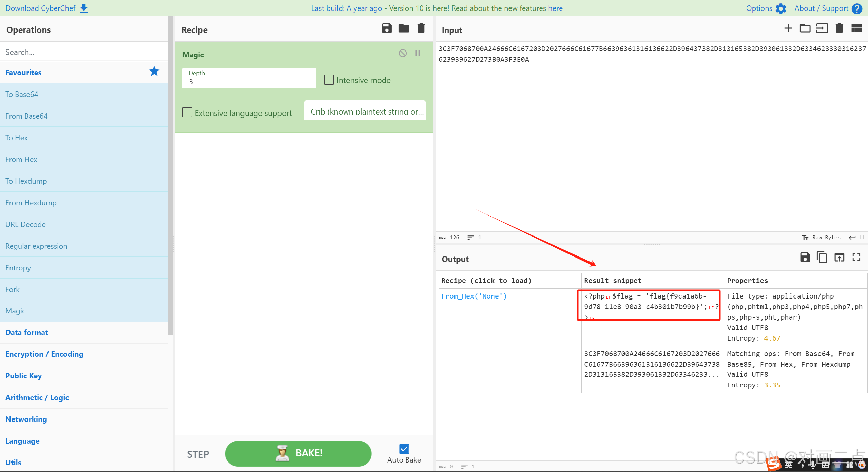Maximise the output pane

856,258
